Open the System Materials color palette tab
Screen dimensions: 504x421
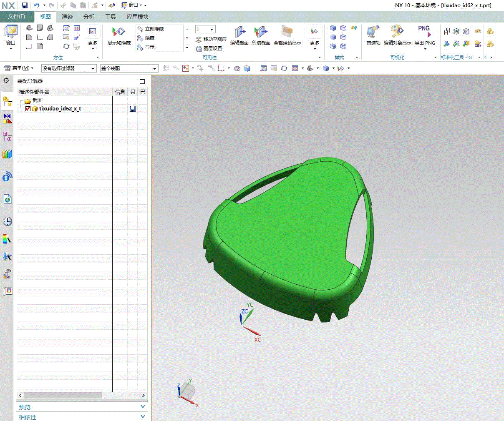click(x=7, y=239)
